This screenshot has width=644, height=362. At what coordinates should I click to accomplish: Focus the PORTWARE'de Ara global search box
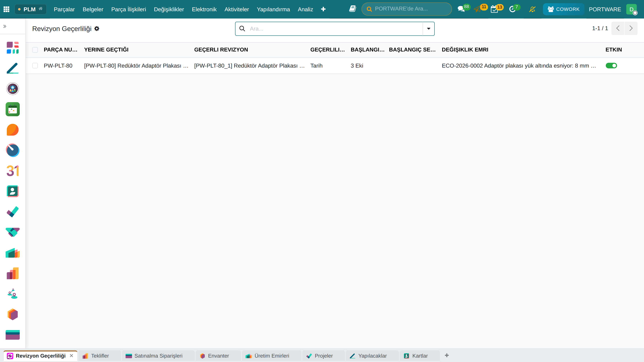(x=407, y=9)
